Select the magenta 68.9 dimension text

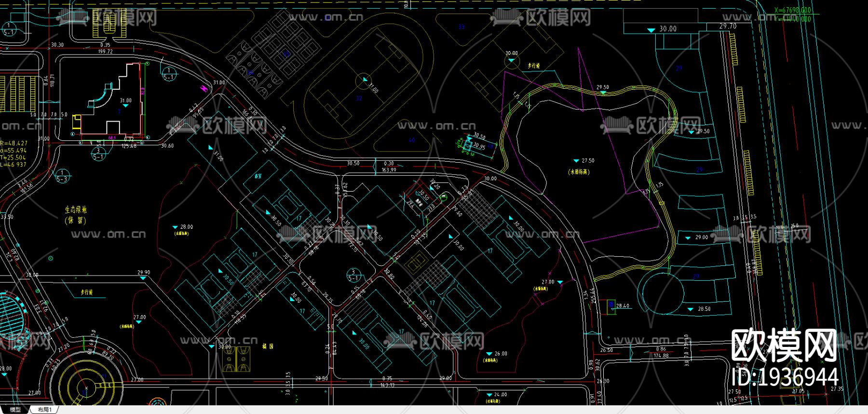(112, 138)
